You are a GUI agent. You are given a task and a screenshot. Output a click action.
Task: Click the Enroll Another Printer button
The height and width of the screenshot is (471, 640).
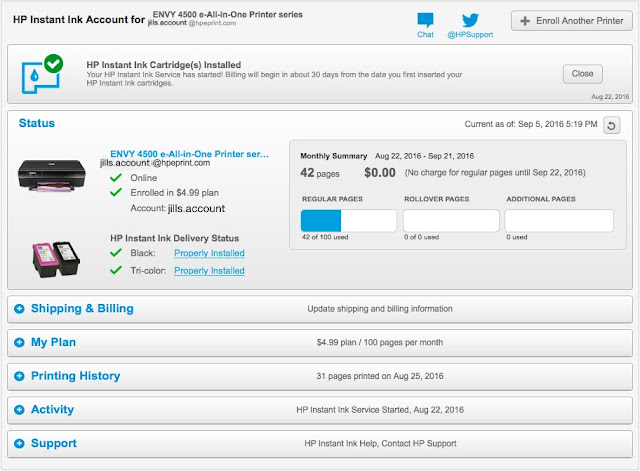tap(571, 21)
